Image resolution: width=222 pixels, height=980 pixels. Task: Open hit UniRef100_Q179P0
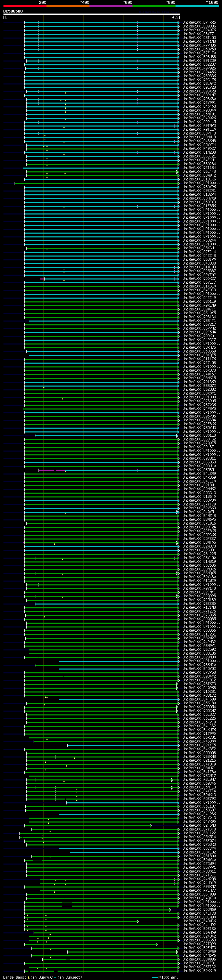point(199,734)
